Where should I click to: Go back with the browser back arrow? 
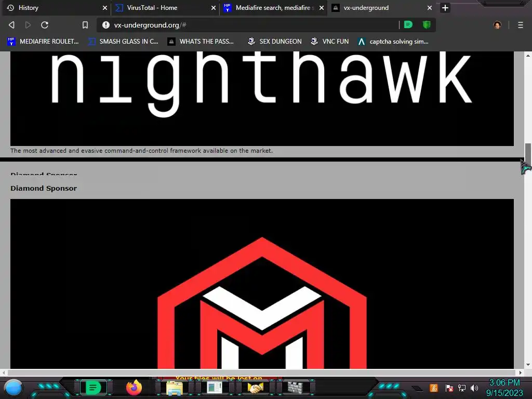tap(11, 25)
